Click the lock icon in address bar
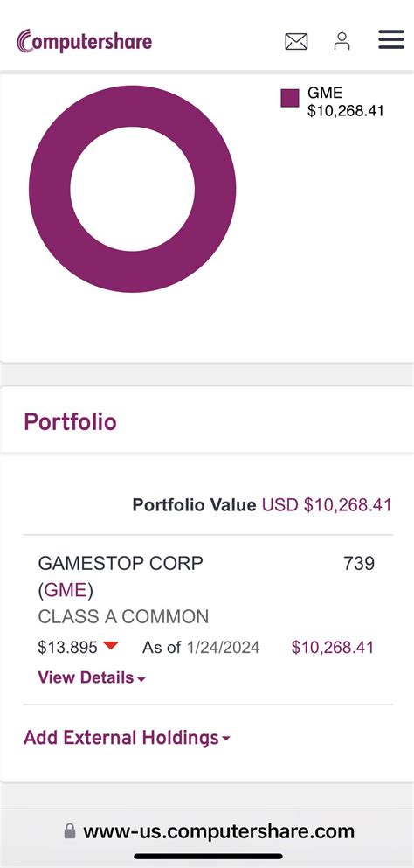 click(x=70, y=830)
